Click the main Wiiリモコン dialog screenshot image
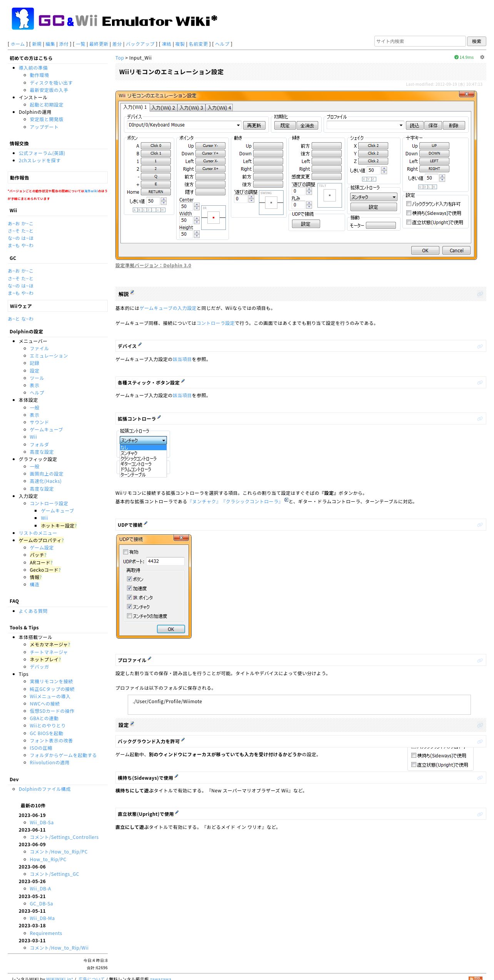The image size is (494, 980). [x=296, y=175]
